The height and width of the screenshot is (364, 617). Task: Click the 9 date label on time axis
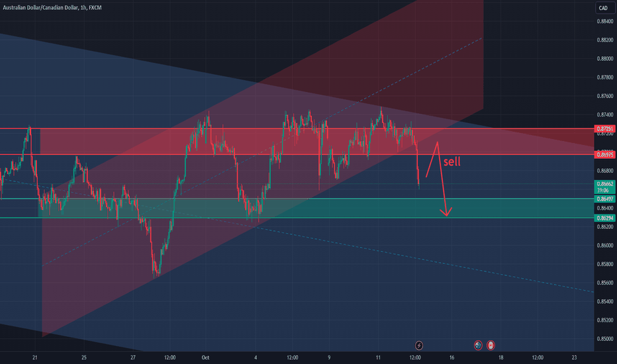[329, 357]
